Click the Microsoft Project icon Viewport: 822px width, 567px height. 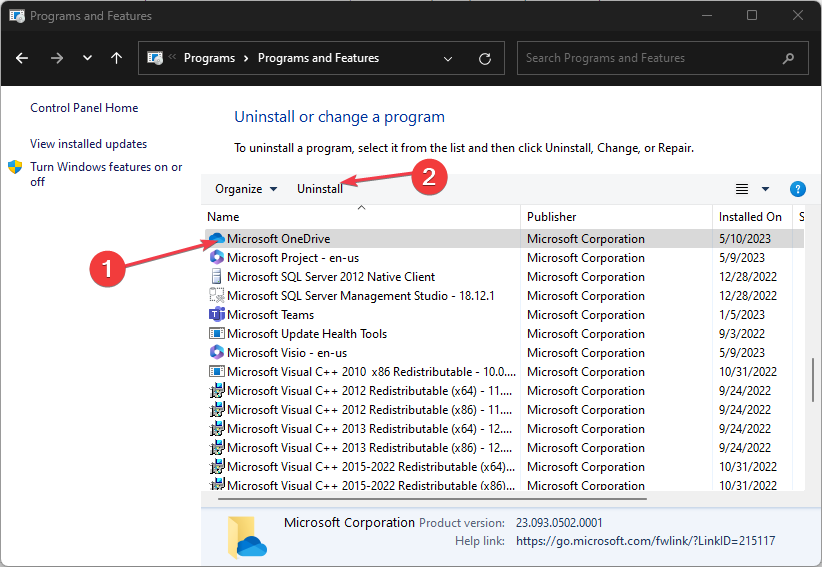coord(217,257)
